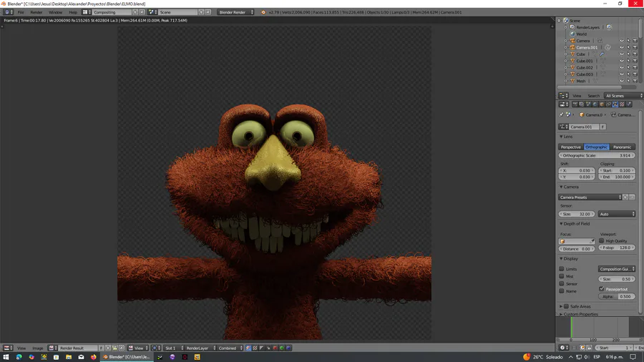The height and width of the screenshot is (362, 644).
Task: Open the Texture properties tab icon
Action: 623,104
